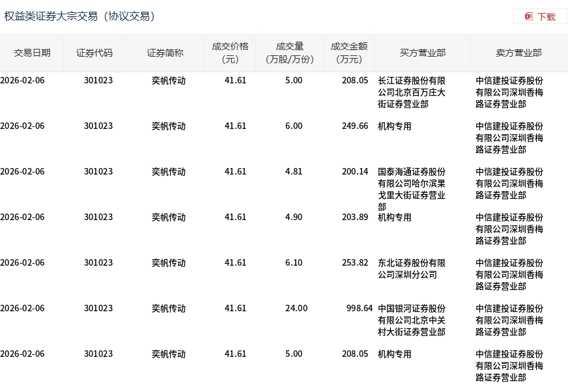Select the 买方营业部 column header
The image size is (568, 392).
coord(423,53)
